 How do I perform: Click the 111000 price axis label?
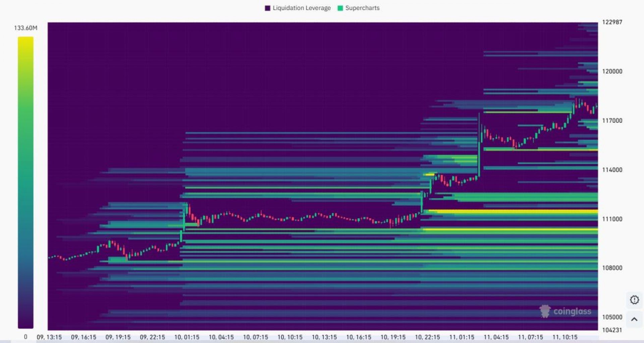click(x=612, y=219)
